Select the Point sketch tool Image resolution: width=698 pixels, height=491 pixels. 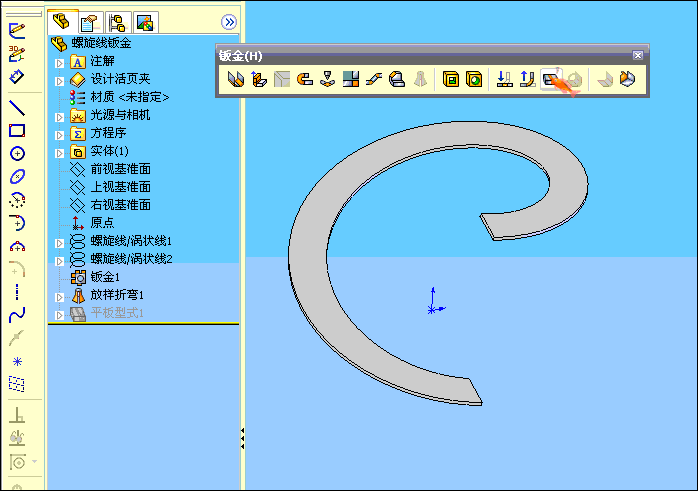17,361
